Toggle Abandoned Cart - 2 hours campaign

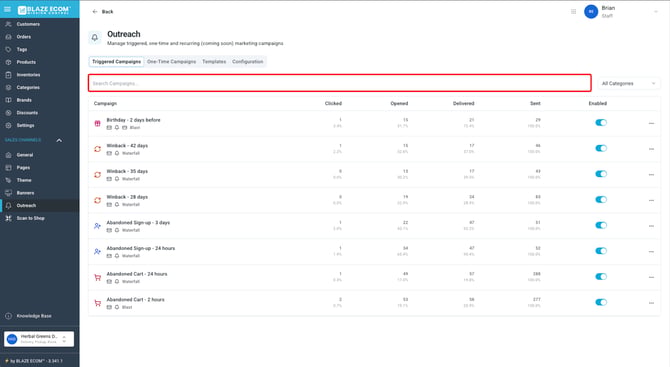[x=601, y=302]
